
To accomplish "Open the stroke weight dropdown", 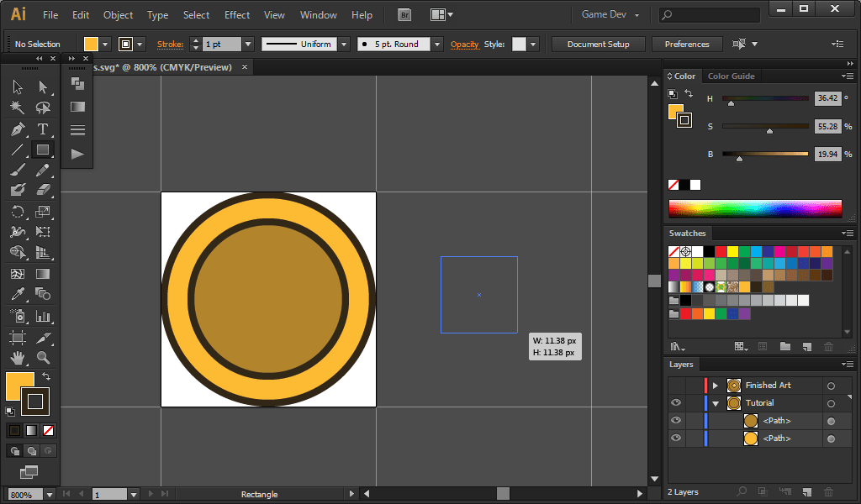I will click(x=248, y=44).
